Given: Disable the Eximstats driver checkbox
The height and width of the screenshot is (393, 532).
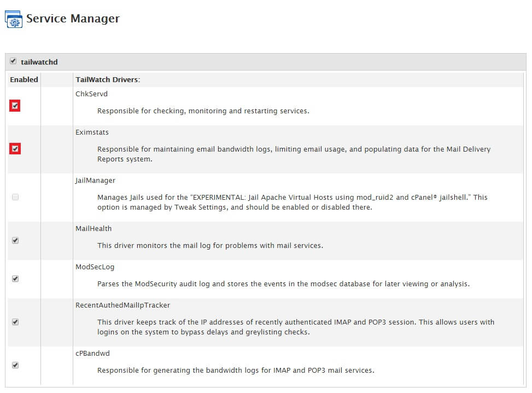Looking at the screenshot, I should click(x=15, y=148).
